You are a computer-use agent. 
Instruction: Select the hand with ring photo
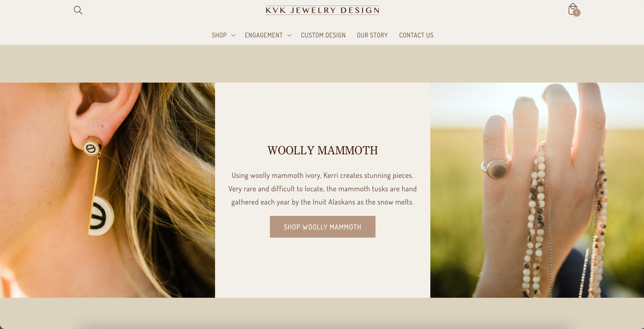[x=537, y=190]
